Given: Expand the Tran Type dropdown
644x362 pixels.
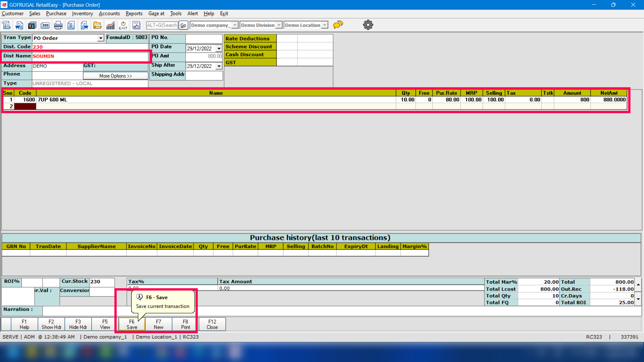Looking at the screenshot, I should click(x=101, y=38).
